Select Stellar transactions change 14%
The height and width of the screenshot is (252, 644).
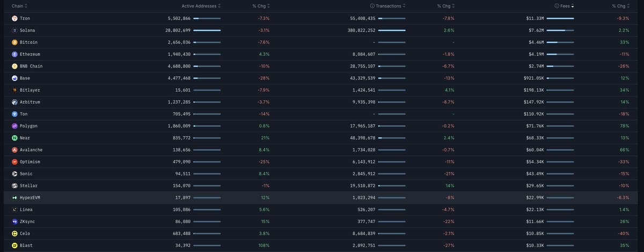point(450,186)
